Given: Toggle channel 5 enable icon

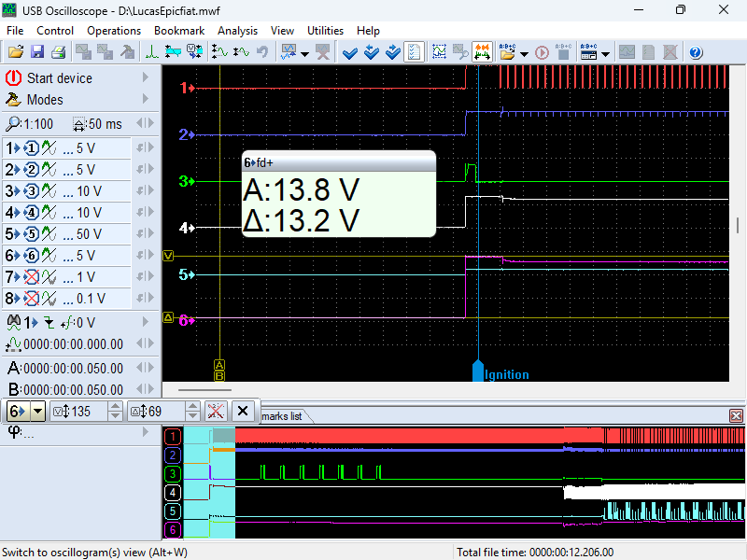Looking at the screenshot, I should (x=31, y=234).
